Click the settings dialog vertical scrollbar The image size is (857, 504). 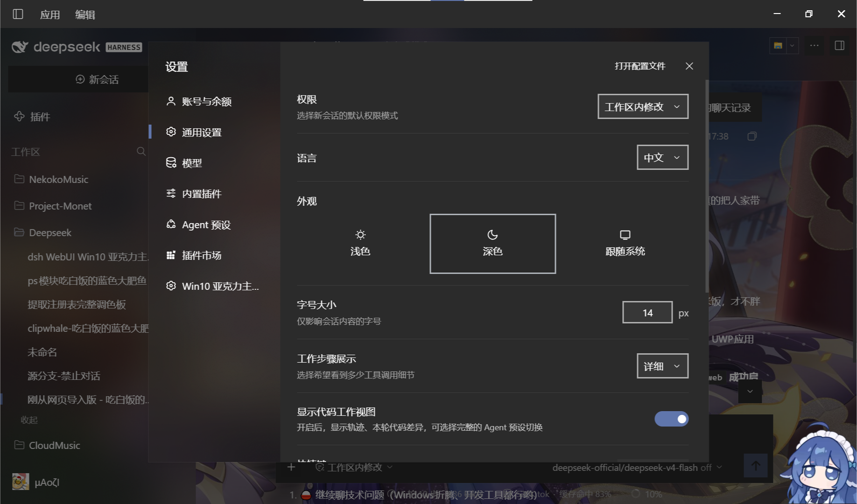tap(707, 187)
